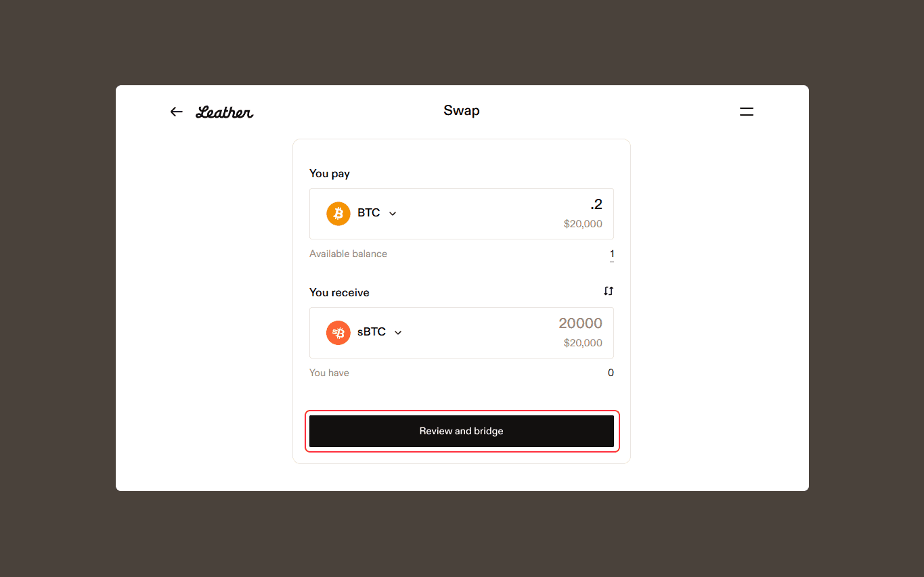This screenshot has width=924, height=577.
Task: Click the sBTC token name
Action: click(372, 332)
